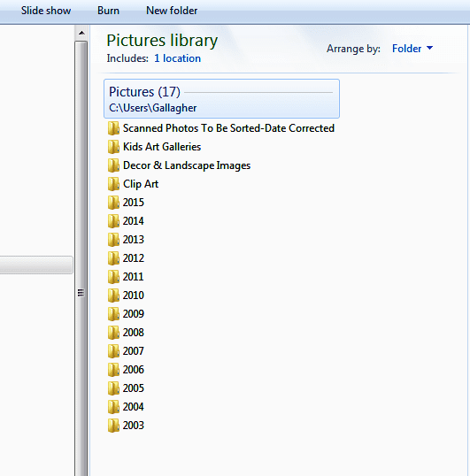Click the 2003 folder icon
The height and width of the screenshot is (476, 470).
(x=113, y=426)
